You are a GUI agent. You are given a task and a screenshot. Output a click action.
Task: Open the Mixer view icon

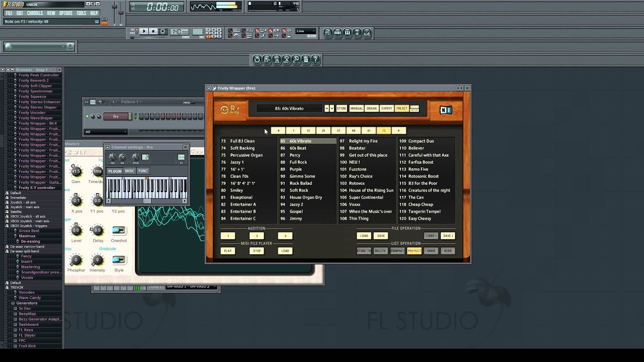click(x=367, y=33)
